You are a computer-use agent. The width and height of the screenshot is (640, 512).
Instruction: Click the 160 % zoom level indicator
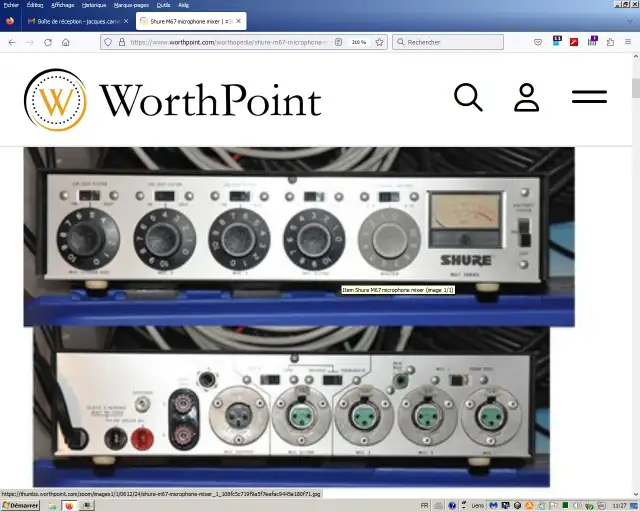tap(359, 42)
